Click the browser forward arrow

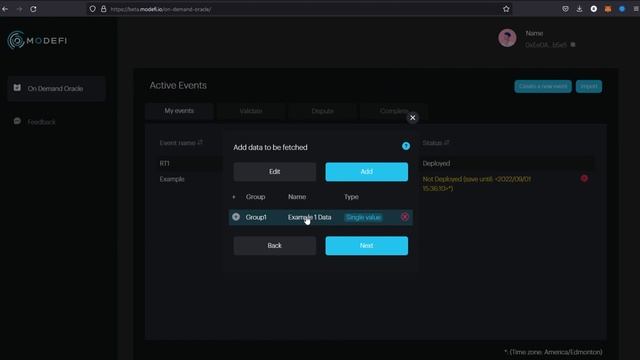pyautogui.click(x=20, y=9)
